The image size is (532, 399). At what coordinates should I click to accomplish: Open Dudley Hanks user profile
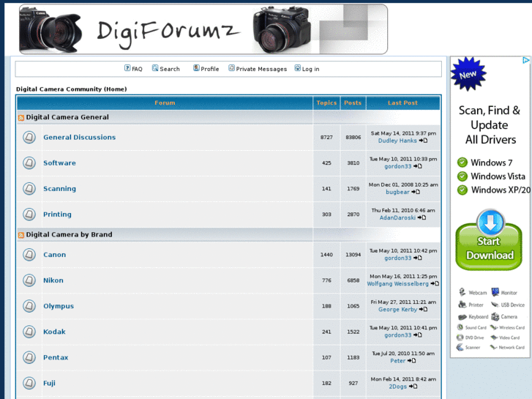coord(397,141)
